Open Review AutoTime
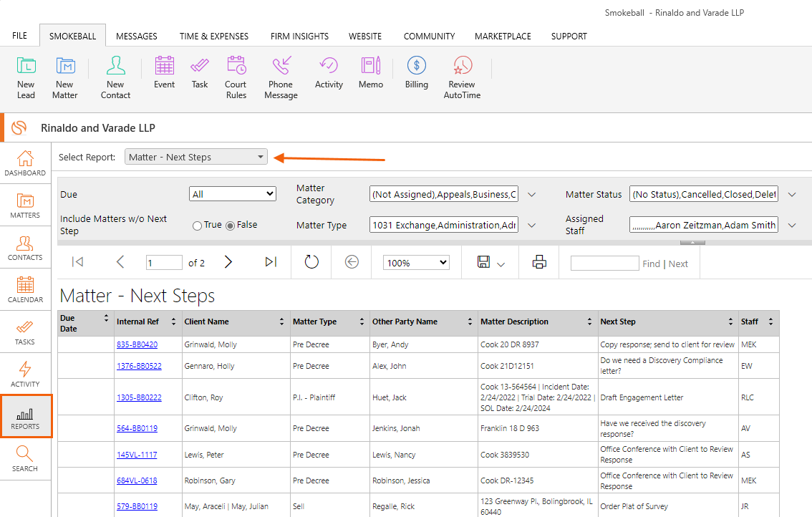 click(x=462, y=78)
